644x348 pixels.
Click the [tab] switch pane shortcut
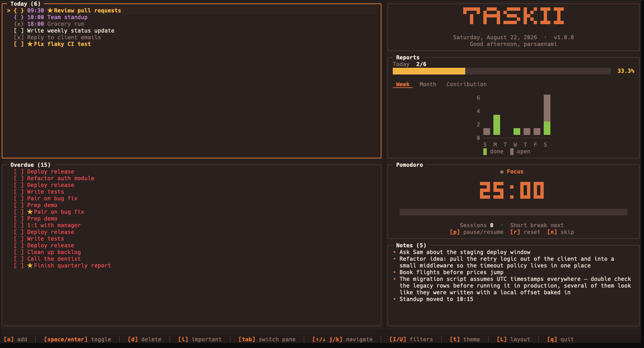click(267, 339)
